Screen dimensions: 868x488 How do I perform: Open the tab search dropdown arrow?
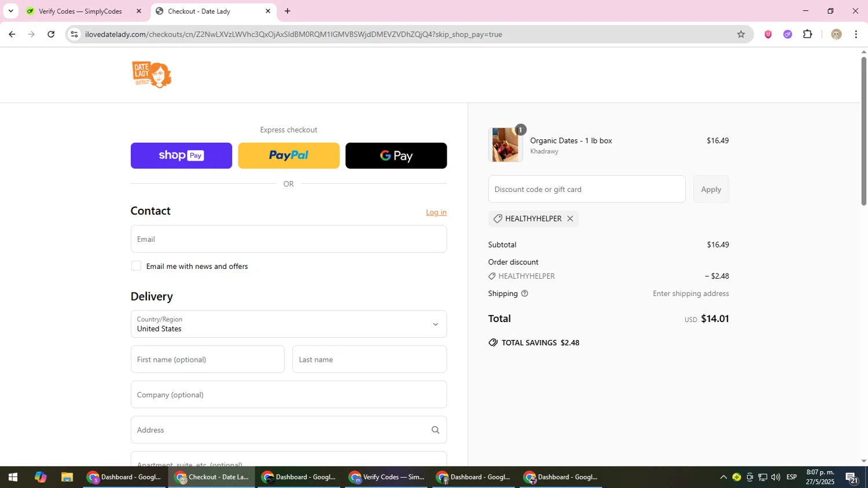coord(10,11)
